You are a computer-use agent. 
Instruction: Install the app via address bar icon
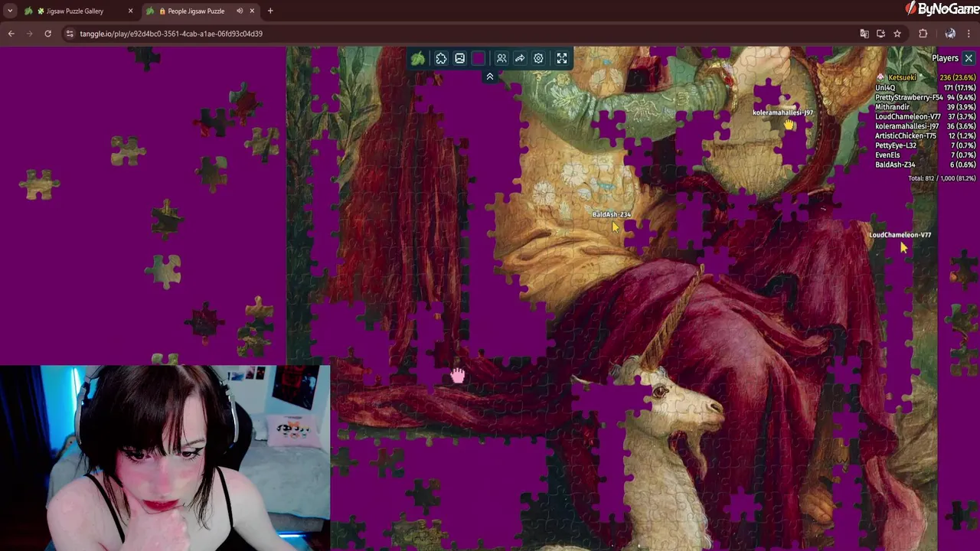[880, 34]
